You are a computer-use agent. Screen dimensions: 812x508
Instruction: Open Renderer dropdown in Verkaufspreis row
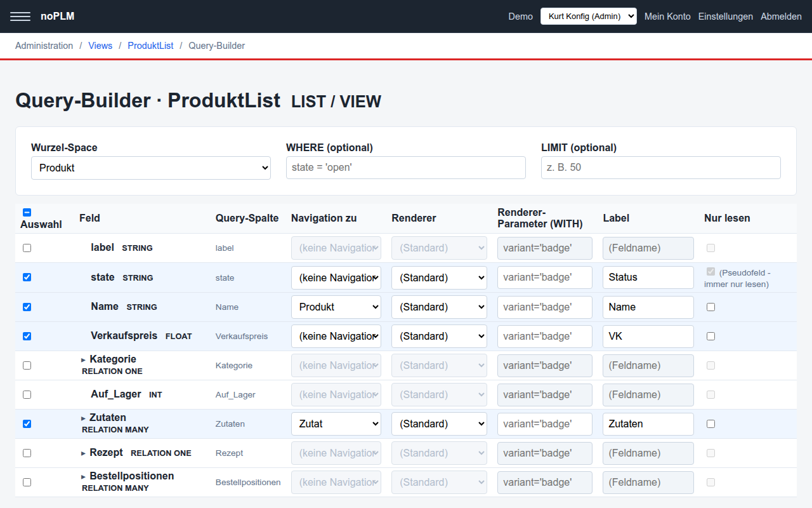pos(439,336)
